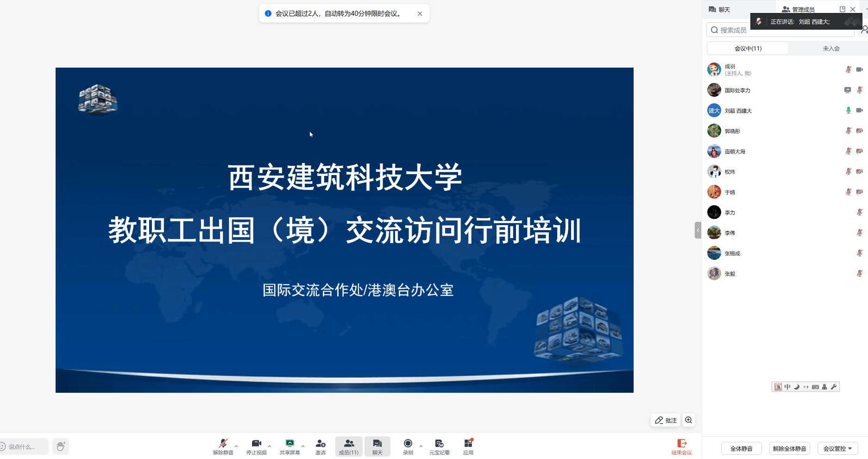Click 刘超 西建大 camera icon
The width and height of the screenshot is (868, 459).
coord(859,110)
